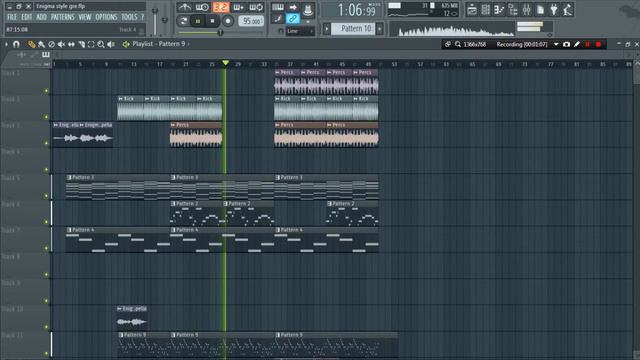
Task: Select the Zoom magnifier tool in playlist
Action: (101, 44)
